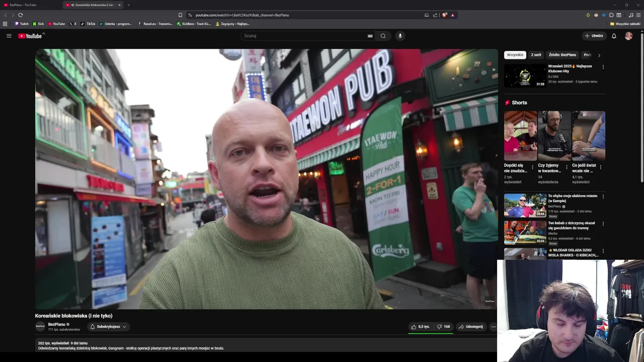The image size is (644, 362).
Task: Open the on-screen keyboard in the search box
Action: (x=370, y=36)
